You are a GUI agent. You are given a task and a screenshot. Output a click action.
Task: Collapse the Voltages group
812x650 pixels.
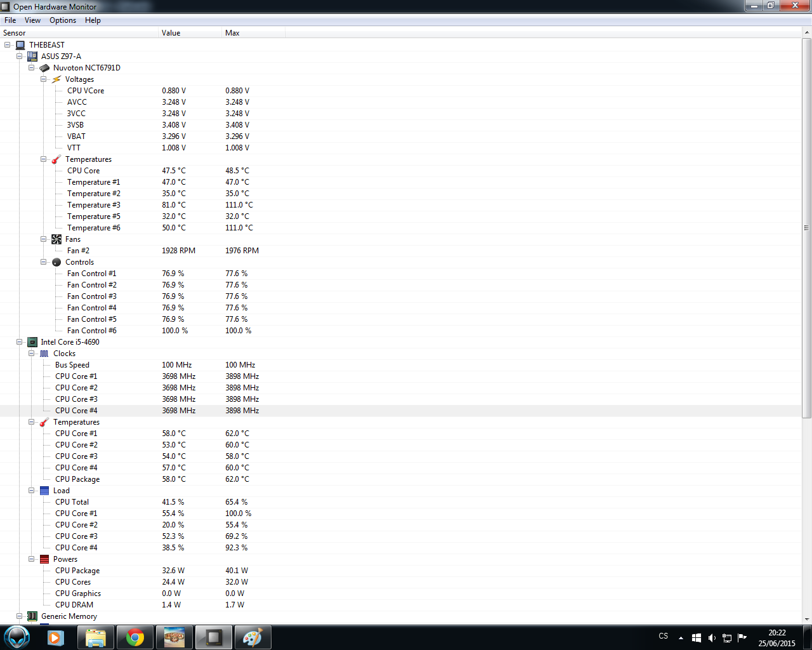(x=44, y=79)
